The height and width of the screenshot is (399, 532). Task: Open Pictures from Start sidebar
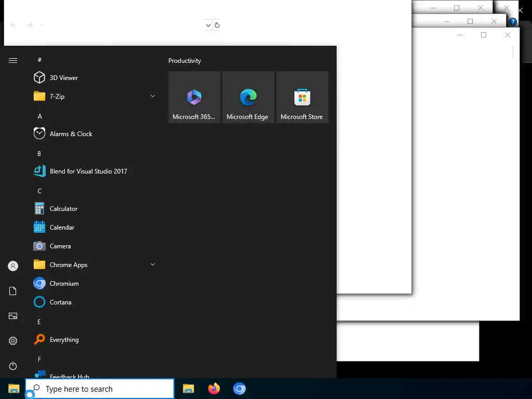pos(13,316)
